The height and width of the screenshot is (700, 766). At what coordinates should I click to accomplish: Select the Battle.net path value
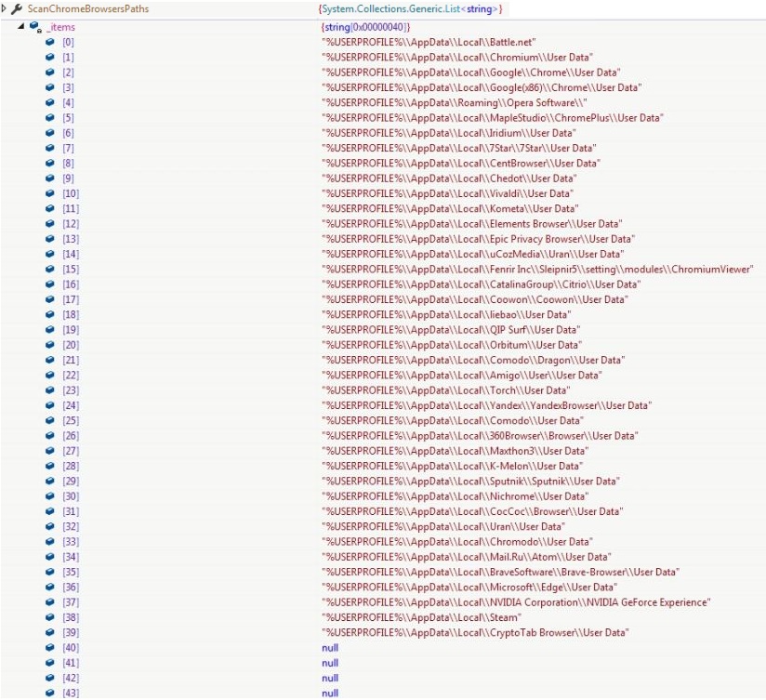point(429,43)
